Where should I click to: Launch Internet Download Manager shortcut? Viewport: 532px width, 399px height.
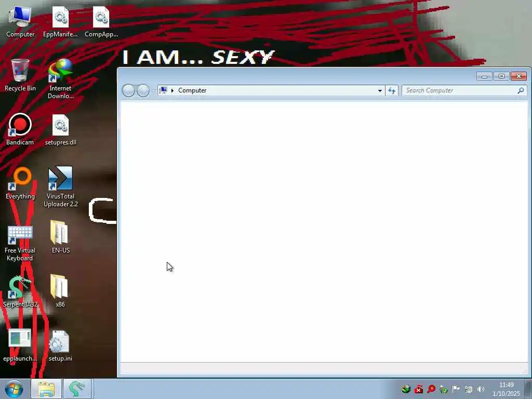pos(60,79)
